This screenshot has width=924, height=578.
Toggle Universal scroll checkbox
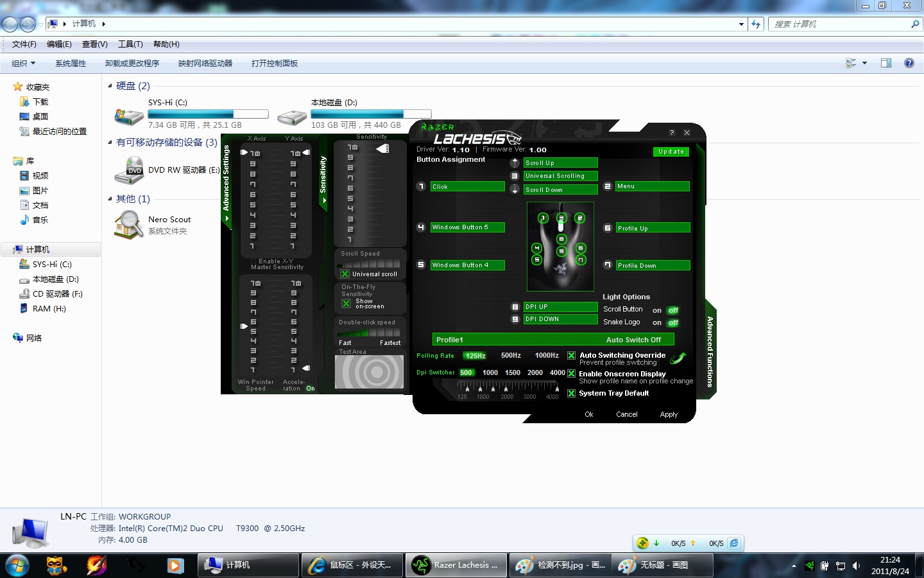point(345,274)
